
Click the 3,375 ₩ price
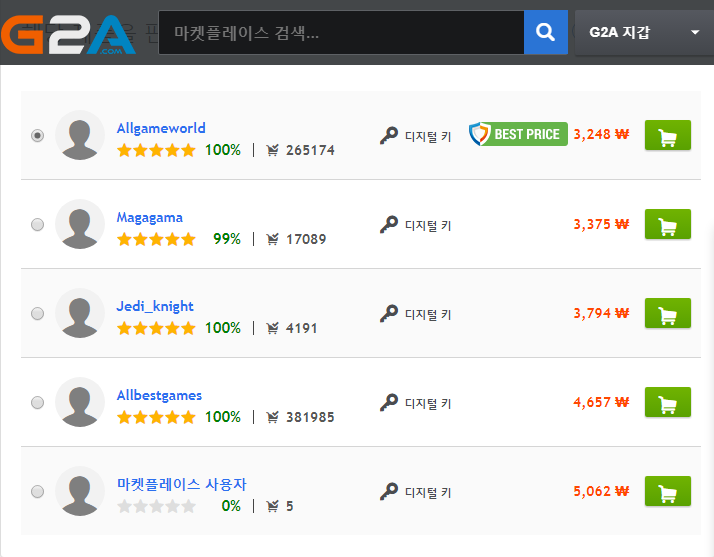tap(601, 224)
